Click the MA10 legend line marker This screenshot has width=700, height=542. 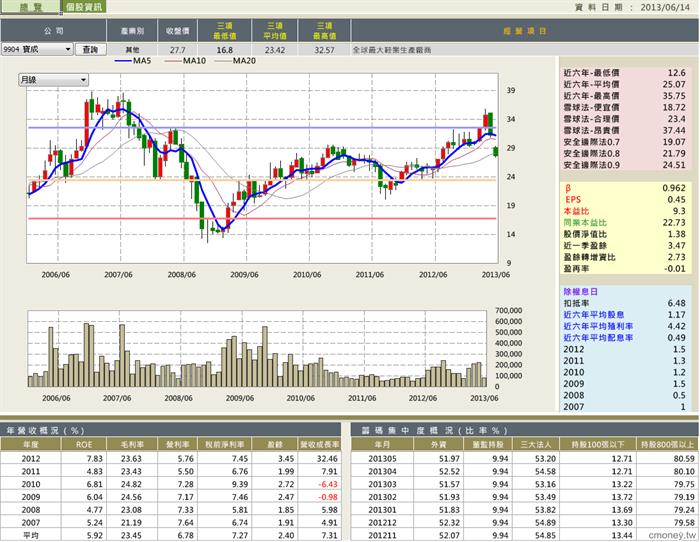173,61
